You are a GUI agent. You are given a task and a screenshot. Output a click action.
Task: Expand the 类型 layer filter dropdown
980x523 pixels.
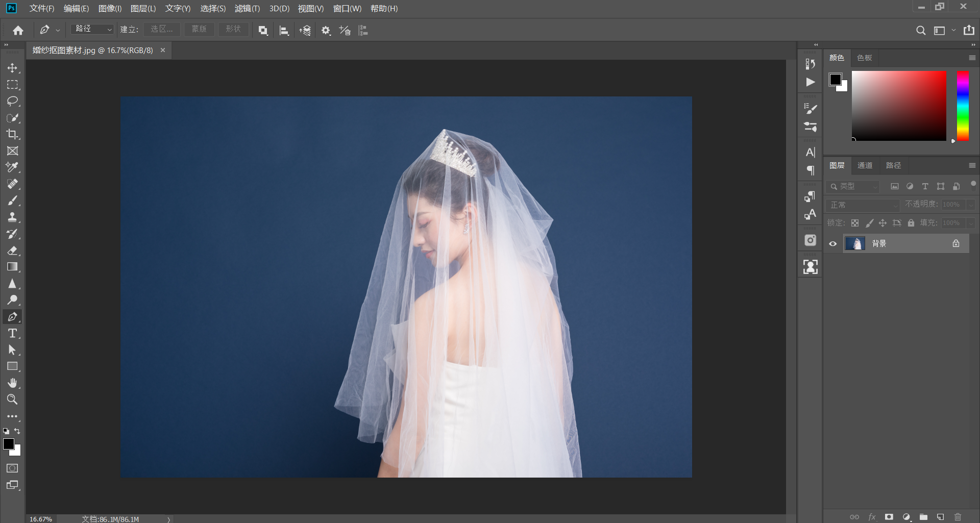pos(853,187)
